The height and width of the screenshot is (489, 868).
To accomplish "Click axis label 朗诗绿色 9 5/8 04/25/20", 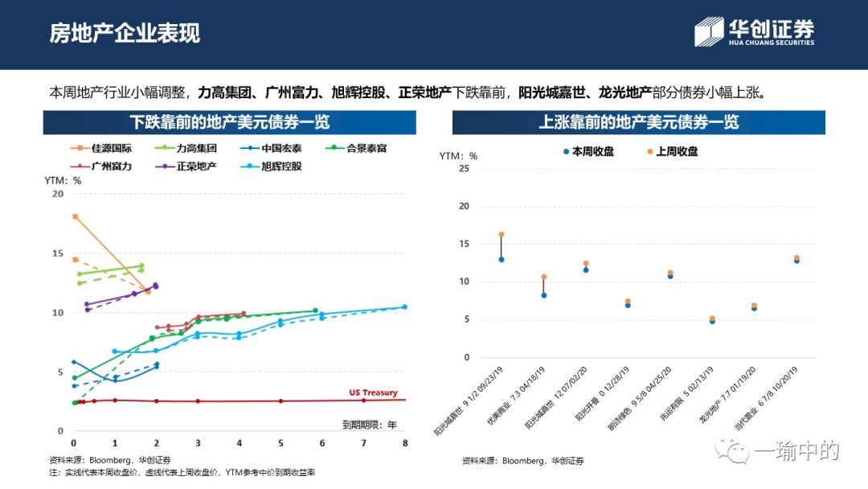I will pos(640,398).
